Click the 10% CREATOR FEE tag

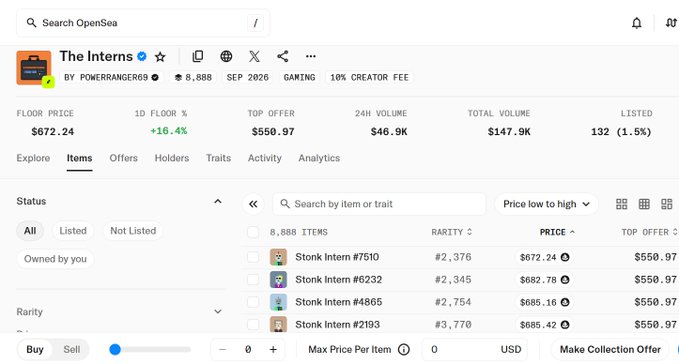pyautogui.click(x=369, y=77)
